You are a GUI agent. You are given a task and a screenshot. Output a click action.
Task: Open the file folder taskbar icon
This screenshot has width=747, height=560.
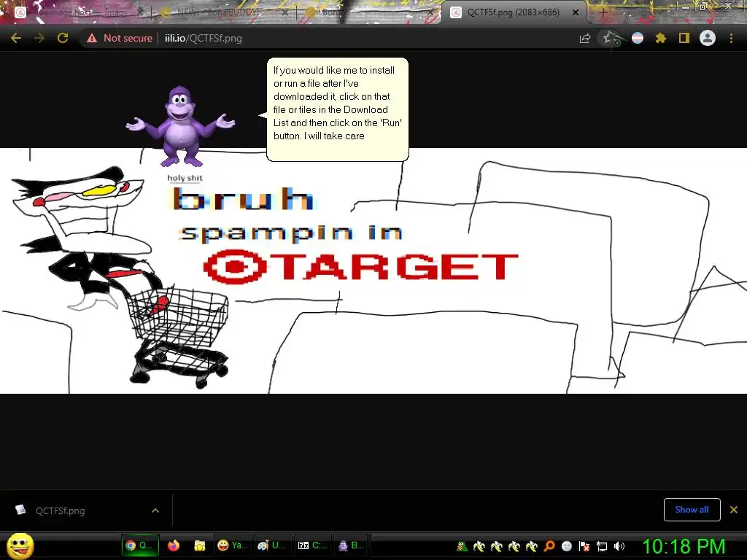tap(200, 545)
